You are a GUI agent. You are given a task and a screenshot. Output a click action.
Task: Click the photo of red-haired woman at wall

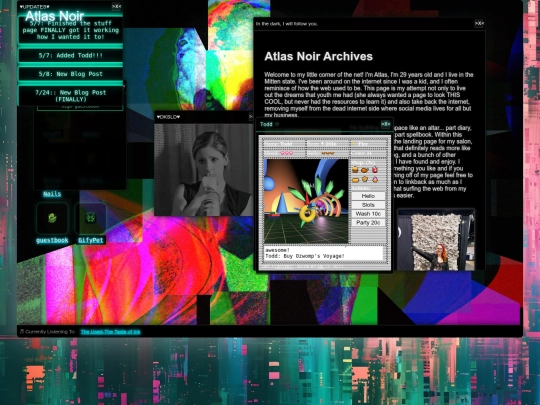(436, 240)
